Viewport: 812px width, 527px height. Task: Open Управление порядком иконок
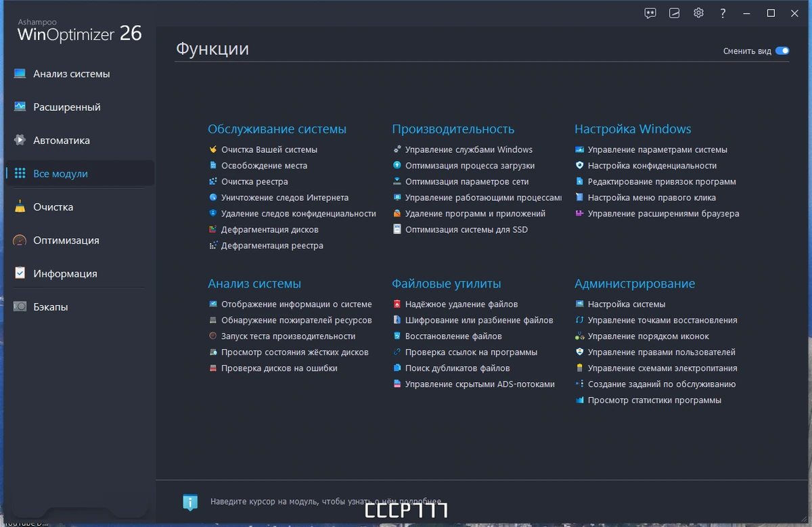(648, 336)
